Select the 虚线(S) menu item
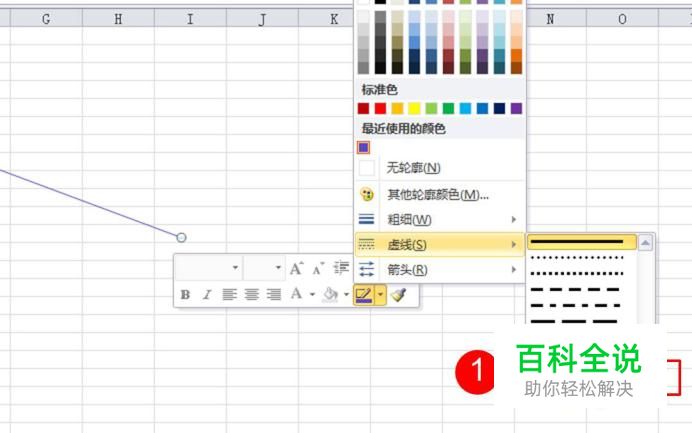Image resolution: width=692 pixels, height=433 pixels. (440, 244)
